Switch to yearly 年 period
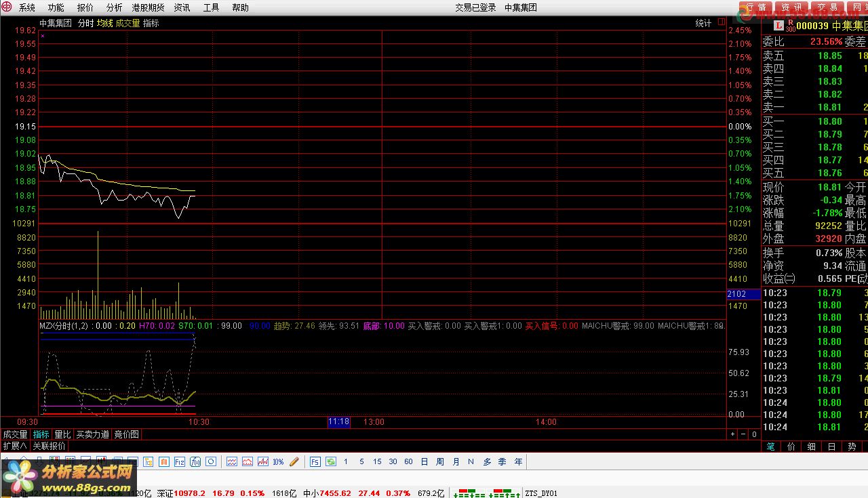 coord(518,461)
